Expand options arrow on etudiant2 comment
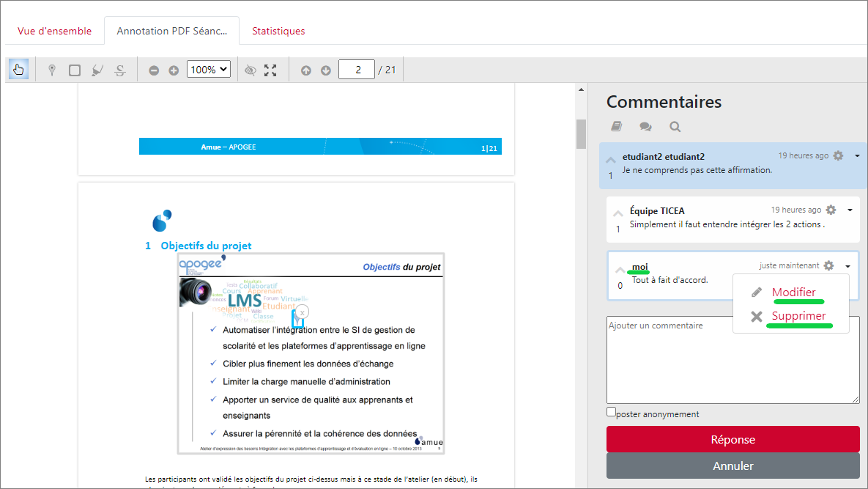 (857, 155)
